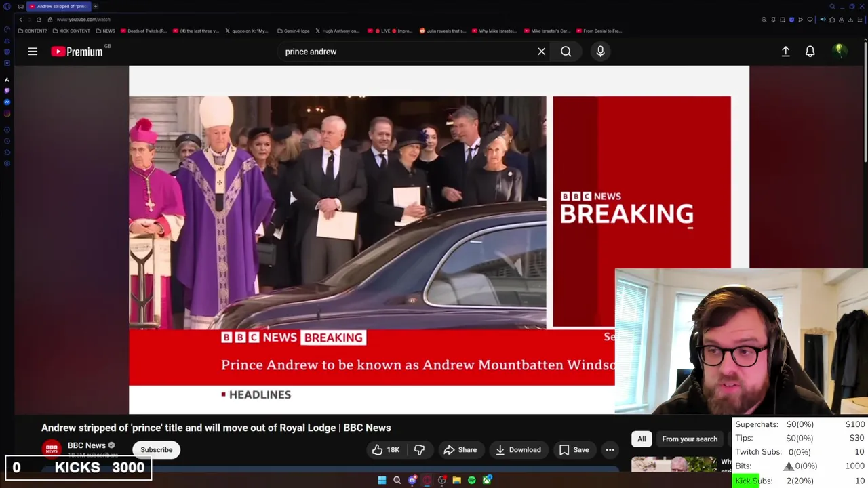Open BBC News channel avatar
The image size is (868, 488).
click(52, 449)
